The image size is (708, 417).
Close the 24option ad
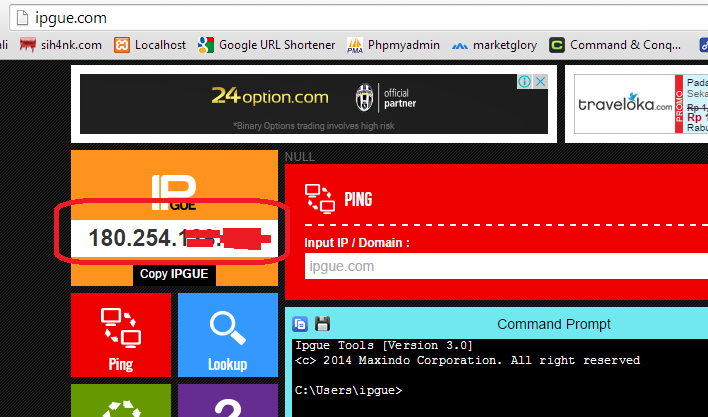[x=540, y=82]
